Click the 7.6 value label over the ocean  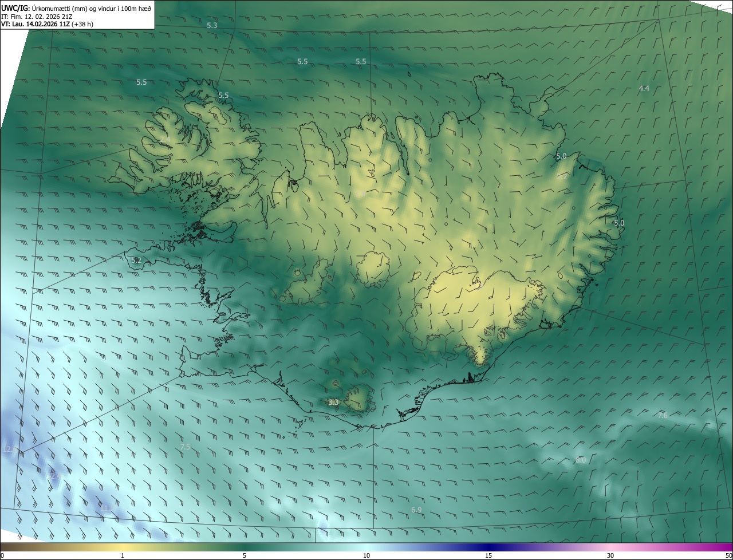(x=663, y=415)
